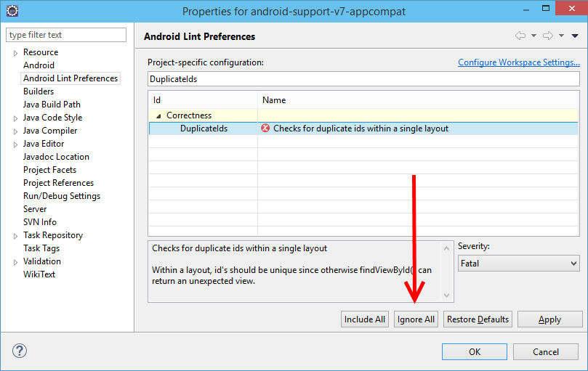Click the red error icon beside DuplicateIds
588x371 pixels.
265,129
